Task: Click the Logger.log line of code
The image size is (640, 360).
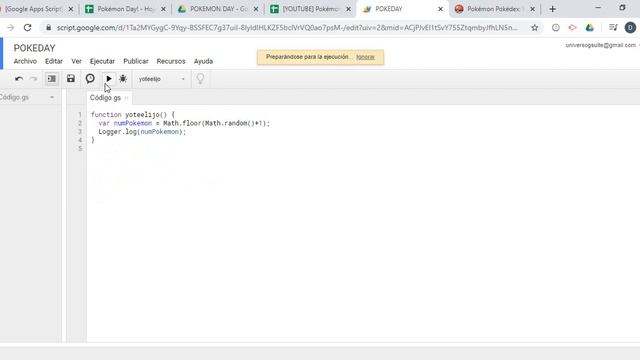Action: 142,132
